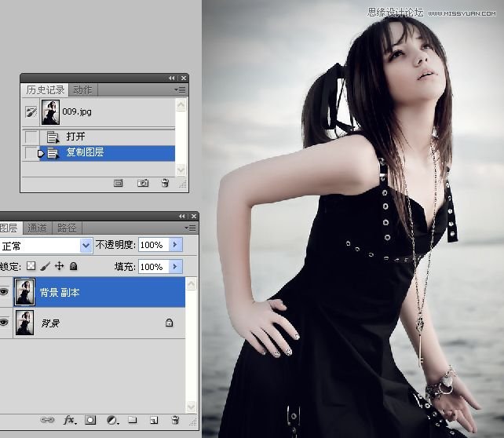Click the lock icon on 背景 layer
Viewport: 504px width, 438px height.
(169, 323)
